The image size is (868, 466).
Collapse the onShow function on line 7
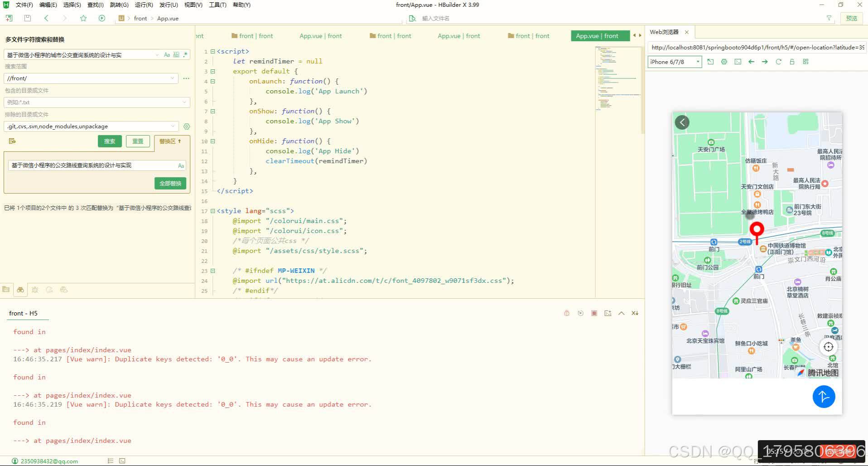pyautogui.click(x=212, y=112)
